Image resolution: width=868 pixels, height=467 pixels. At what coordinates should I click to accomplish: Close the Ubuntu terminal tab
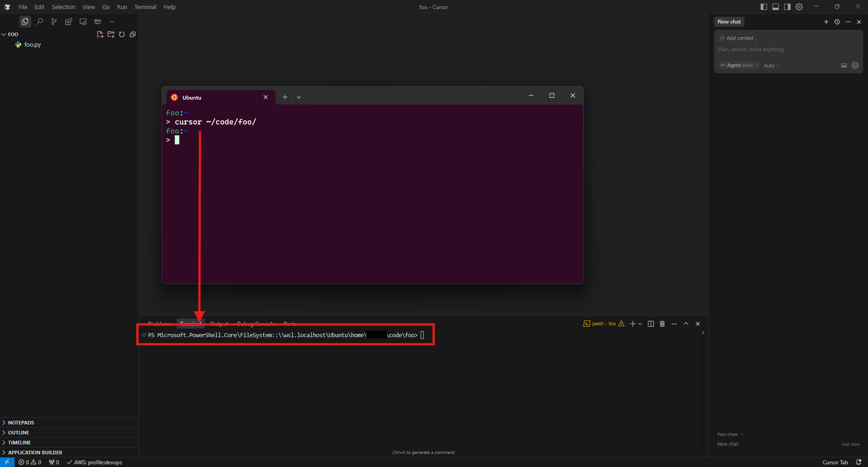[x=266, y=97]
